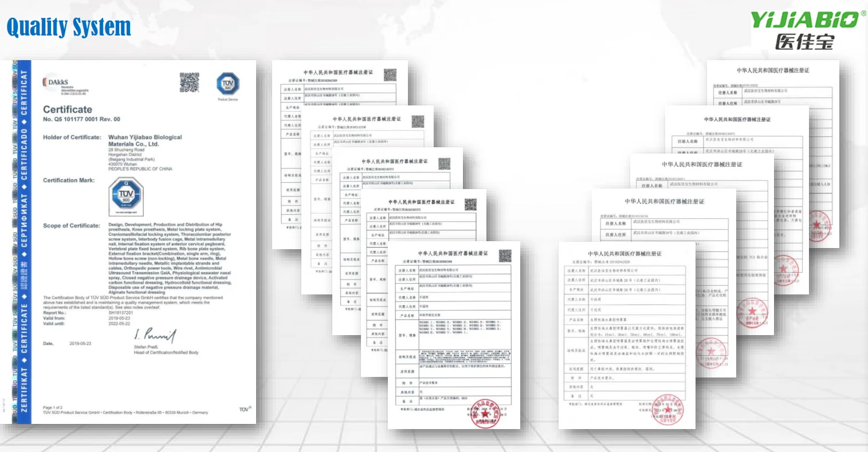Click the red seal on the 环形外固定支架 certificate
This screenshot has height=452, width=868.
click(x=485, y=413)
